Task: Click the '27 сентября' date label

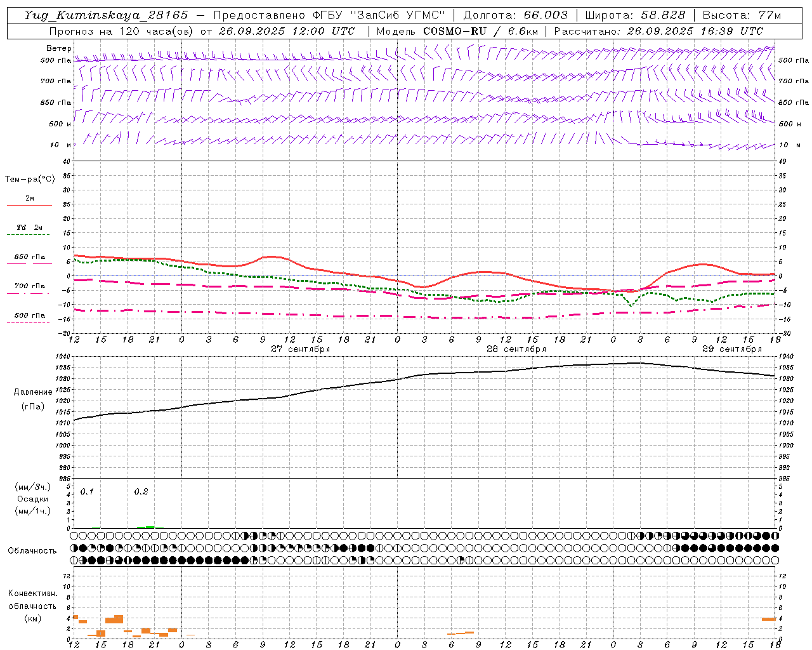Action: 301,349
